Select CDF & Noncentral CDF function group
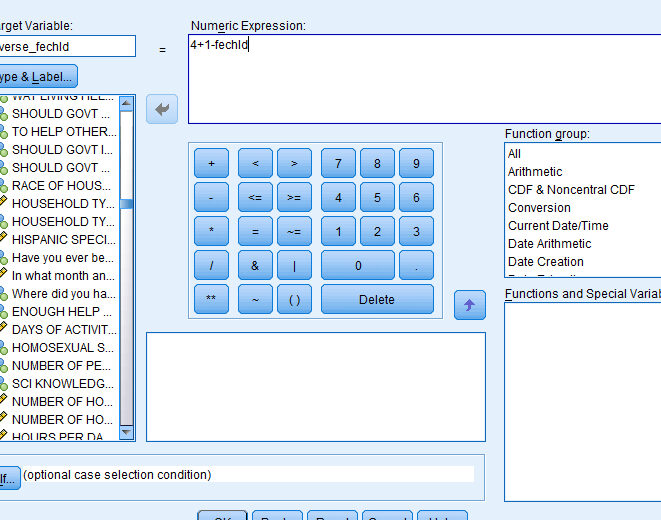661x520 pixels. point(571,190)
